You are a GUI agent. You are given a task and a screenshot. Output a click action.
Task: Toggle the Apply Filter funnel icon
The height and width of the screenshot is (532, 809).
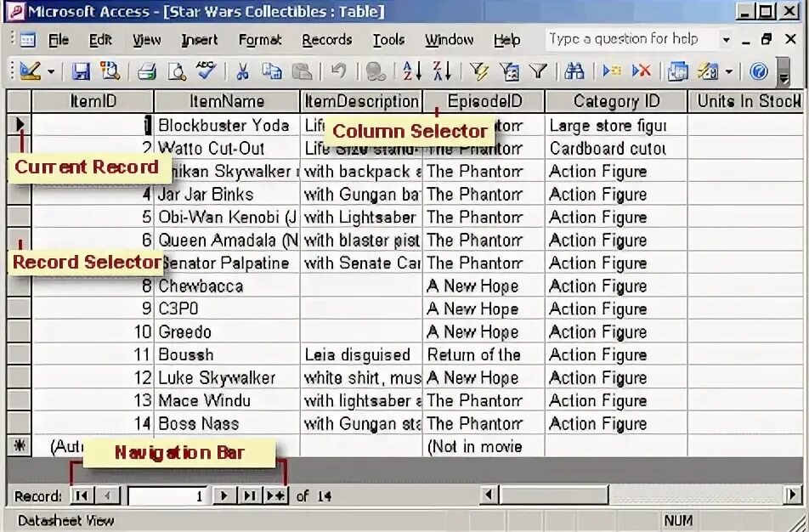(538, 71)
